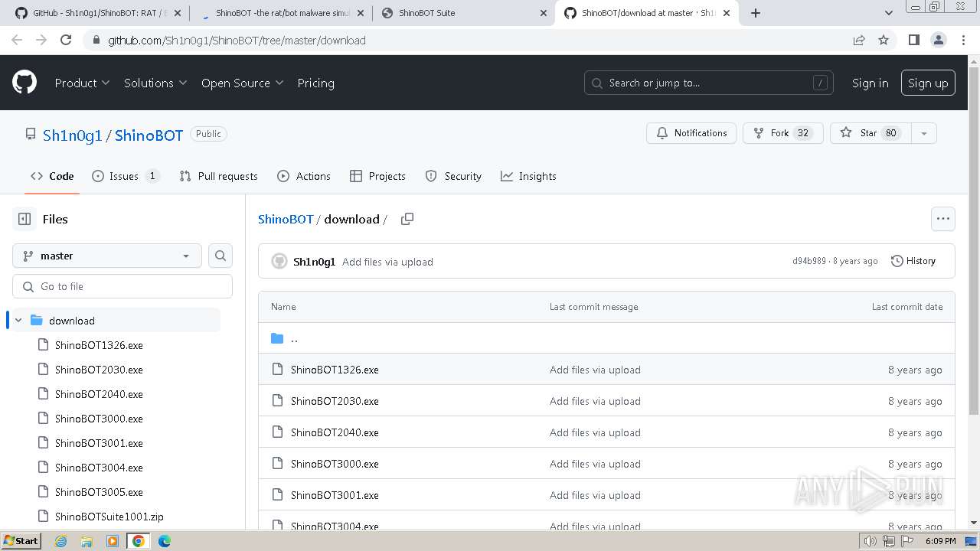Image resolution: width=980 pixels, height=551 pixels.
Task: Copy the path using copy icon
Action: (x=407, y=219)
